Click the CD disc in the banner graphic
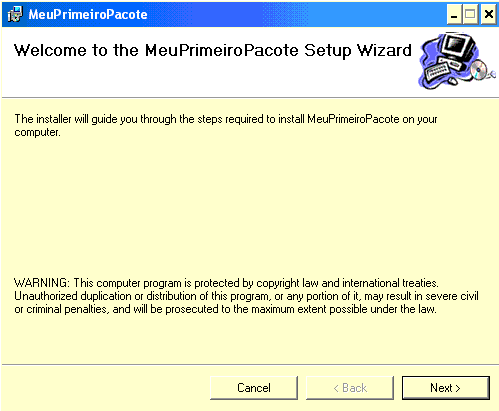Screen dimensions: 499x411 click(x=479, y=71)
